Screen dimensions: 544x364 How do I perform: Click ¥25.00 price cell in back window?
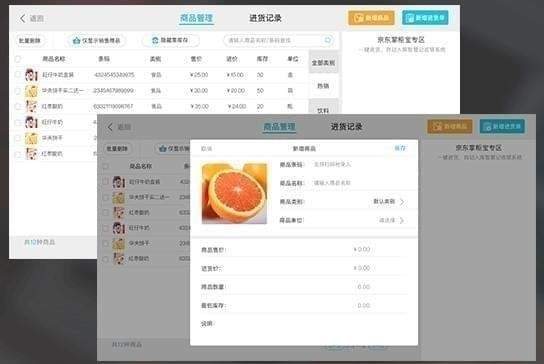199,75
